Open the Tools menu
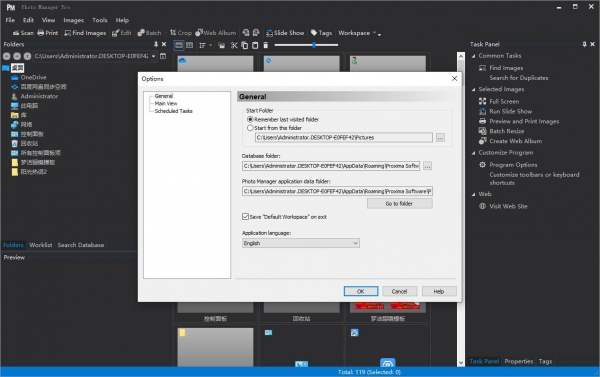Viewport: 600px width, 377px height. 99,20
